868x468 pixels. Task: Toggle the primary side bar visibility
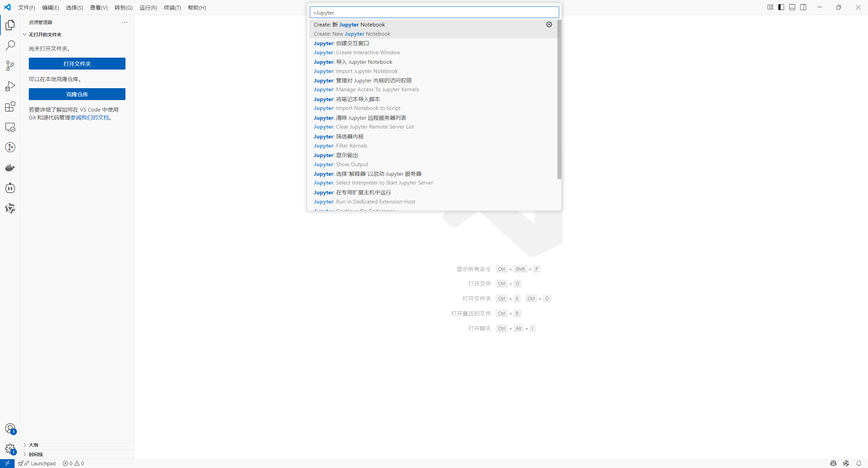click(781, 7)
